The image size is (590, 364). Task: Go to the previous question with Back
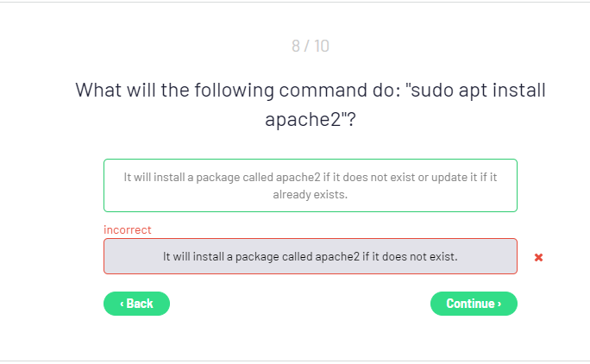click(136, 304)
